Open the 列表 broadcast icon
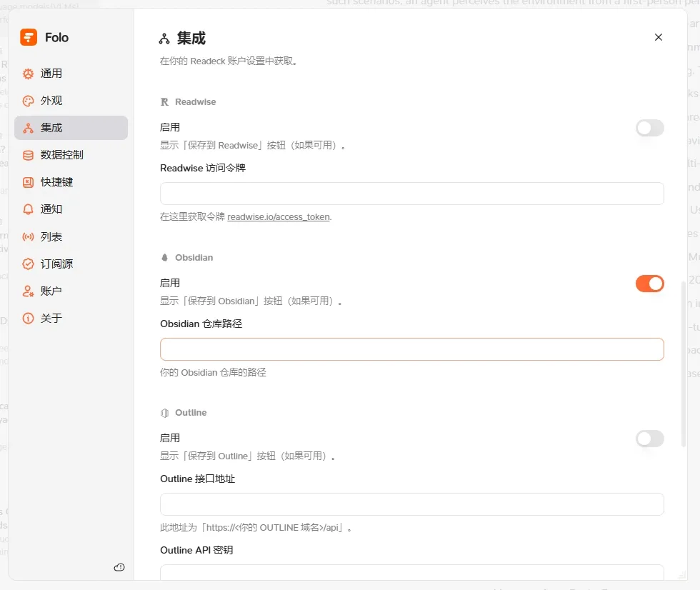Screen dimensions: 700x590 (x=28, y=237)
